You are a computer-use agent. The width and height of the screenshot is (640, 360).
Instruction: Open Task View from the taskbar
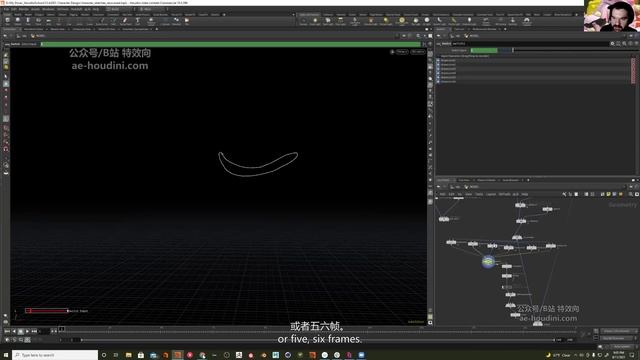pos(116,355)
